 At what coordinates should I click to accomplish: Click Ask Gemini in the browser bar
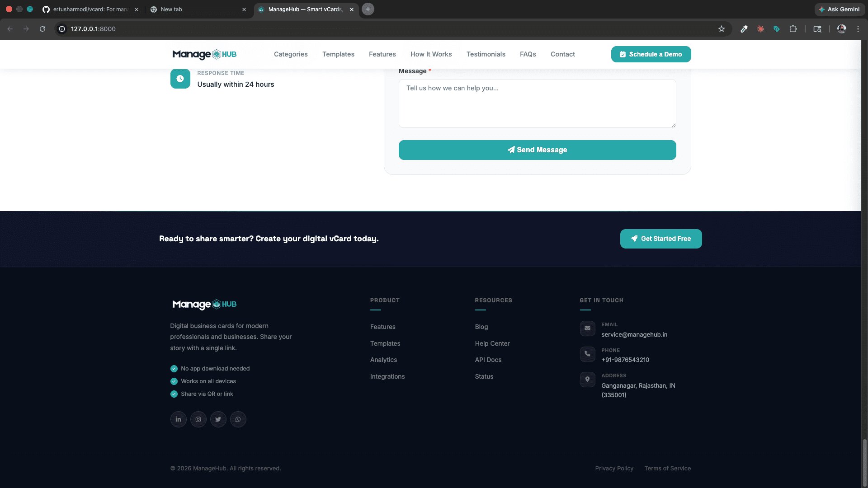coord(840,9)
